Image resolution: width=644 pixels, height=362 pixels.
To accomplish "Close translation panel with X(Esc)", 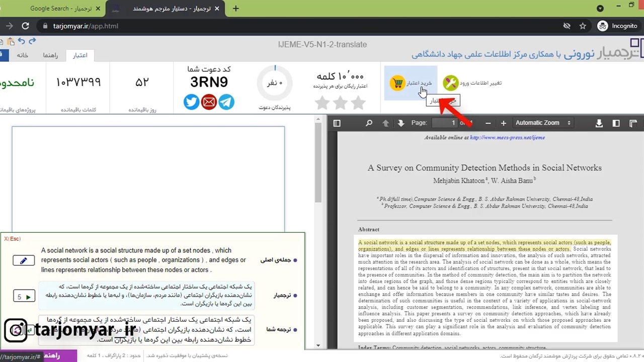I will [x=12, y=239].
